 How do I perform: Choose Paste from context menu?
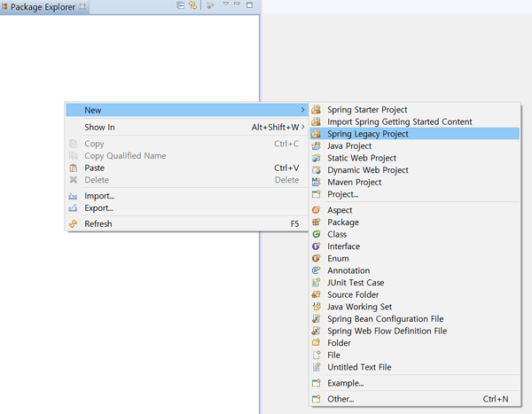coord(186,168)
